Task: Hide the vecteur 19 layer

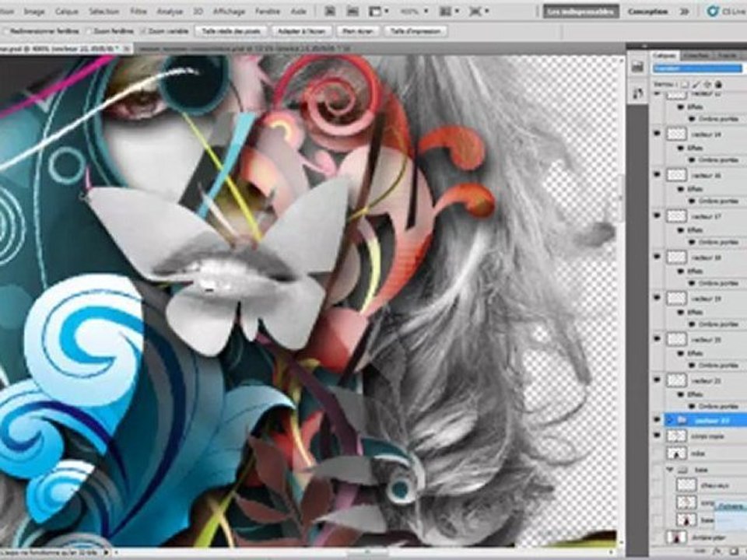Action: pyautogui.click(x=658, y=298)
